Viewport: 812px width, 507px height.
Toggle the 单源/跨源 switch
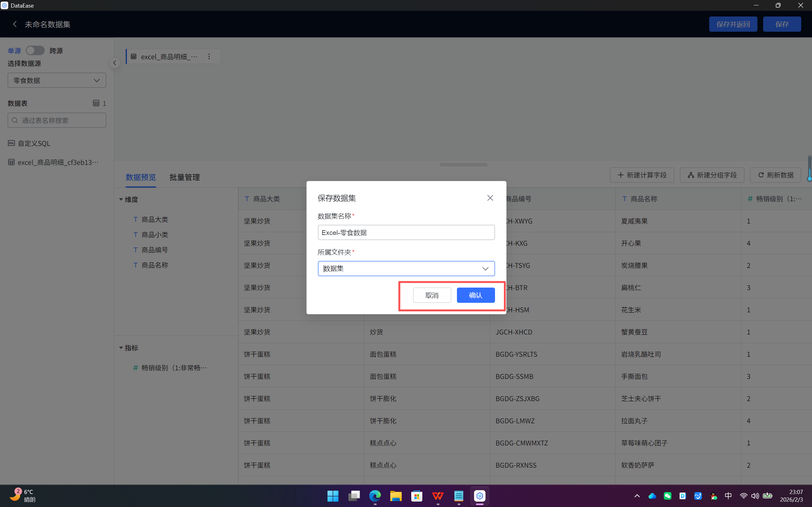click(35, 50)
